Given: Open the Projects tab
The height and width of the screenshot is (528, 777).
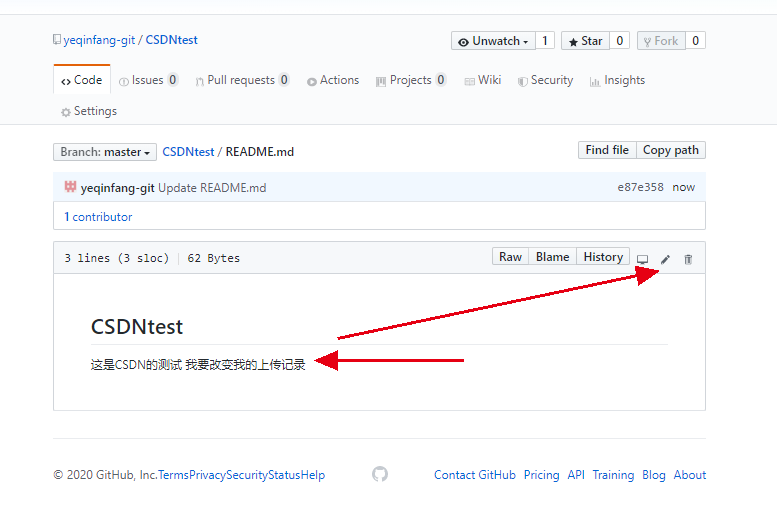Looking at the screenshot, I should (x=411, y=80).
